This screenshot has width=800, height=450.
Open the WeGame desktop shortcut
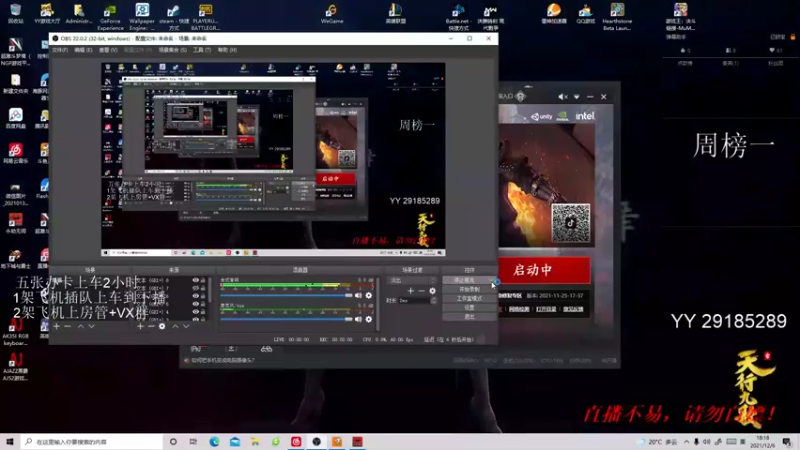332,14
